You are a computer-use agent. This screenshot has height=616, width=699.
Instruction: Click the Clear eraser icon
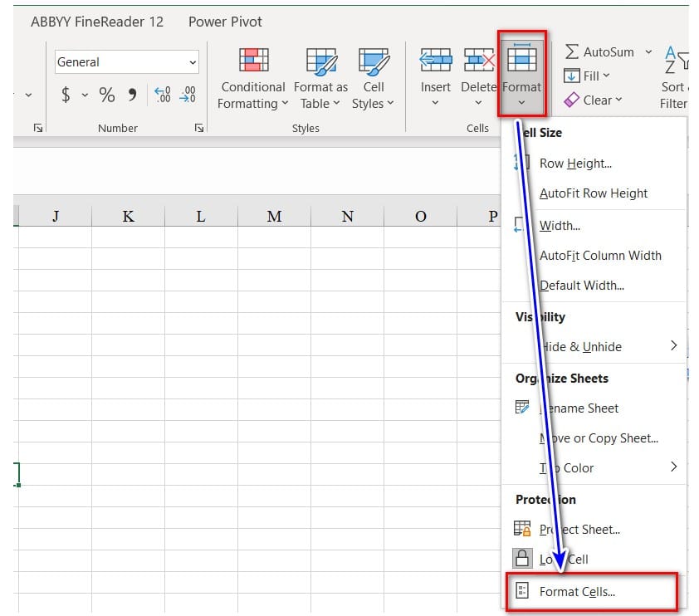click(x=571, y=100)
